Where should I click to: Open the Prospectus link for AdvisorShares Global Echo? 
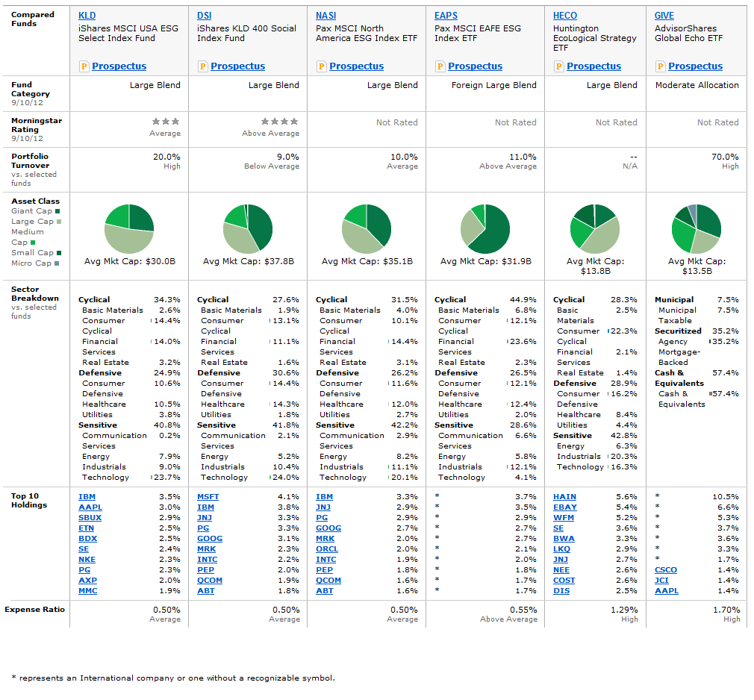click(x=696, y=66)
